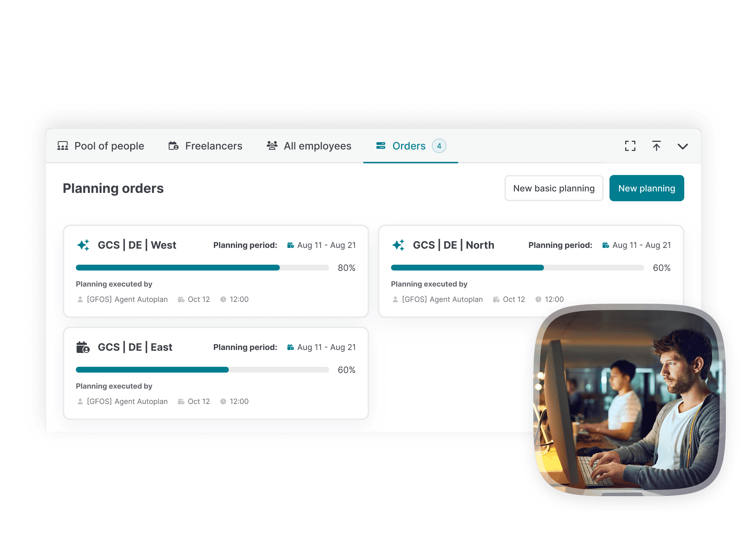Click the Freelancers calendar icon
The height and width of the screenshot is (560, 747).
coord(174,146)
